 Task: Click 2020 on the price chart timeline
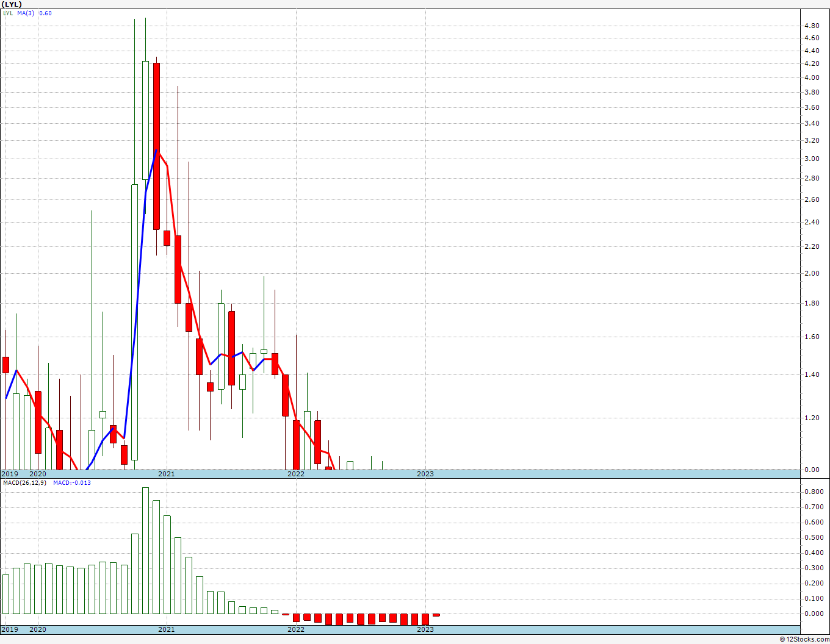[38, 474]
